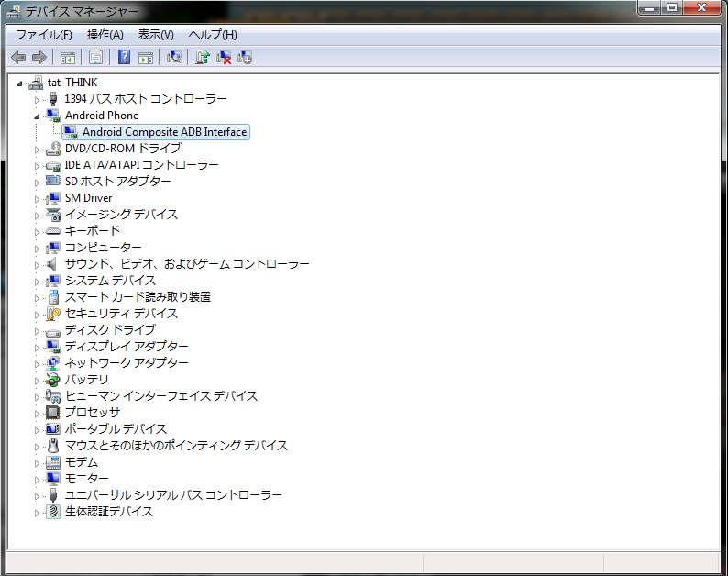The image size is (728, 576).
Task: Click the バッテリ battery icon
Action: (53, 380)
